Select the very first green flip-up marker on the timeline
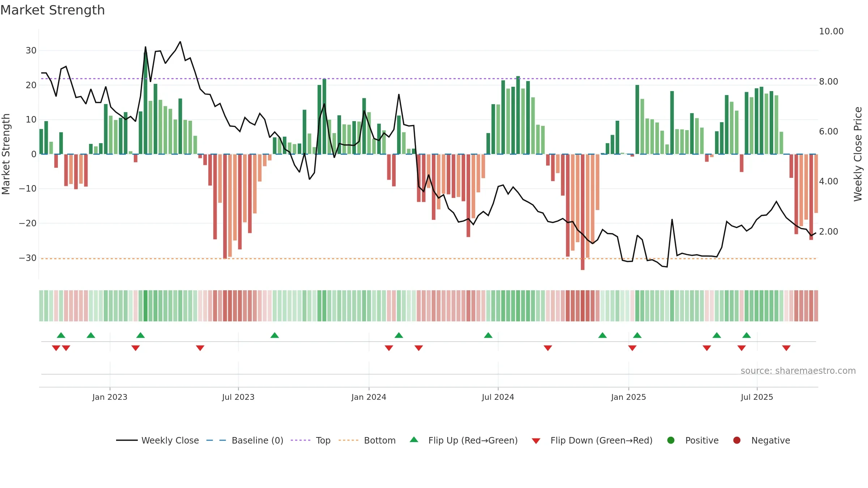Image resolution: width=868 pixels, height=488 pixels. coord(61,335)
